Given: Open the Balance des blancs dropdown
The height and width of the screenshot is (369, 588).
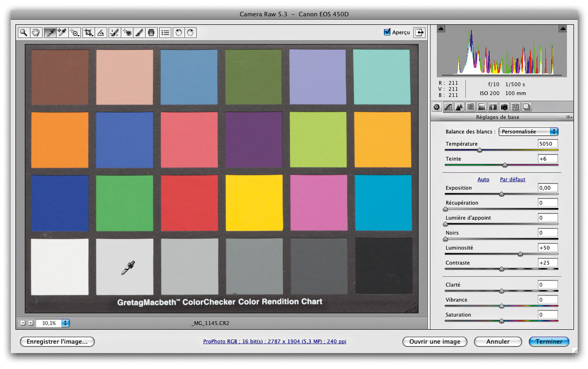Looking at the screenshot, I should [x=529, y=132].
